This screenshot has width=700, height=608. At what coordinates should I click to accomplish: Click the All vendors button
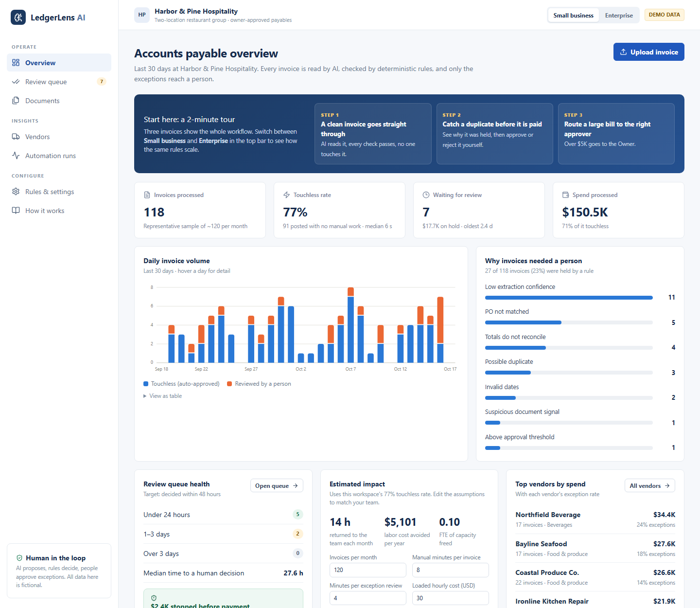tap(649, 485)
